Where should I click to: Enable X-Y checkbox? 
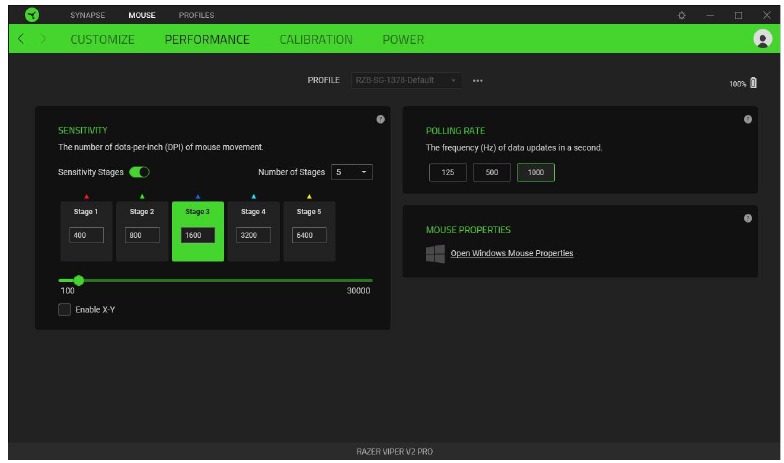pos(64,310)
